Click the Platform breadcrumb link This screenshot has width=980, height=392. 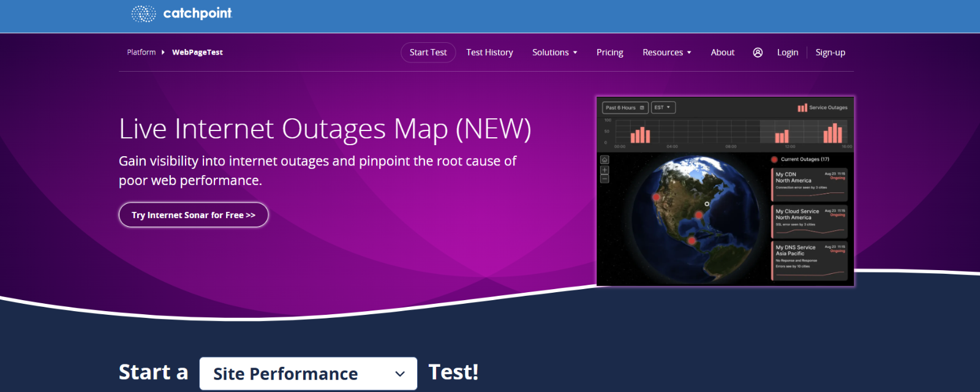[x=141, y=53]
